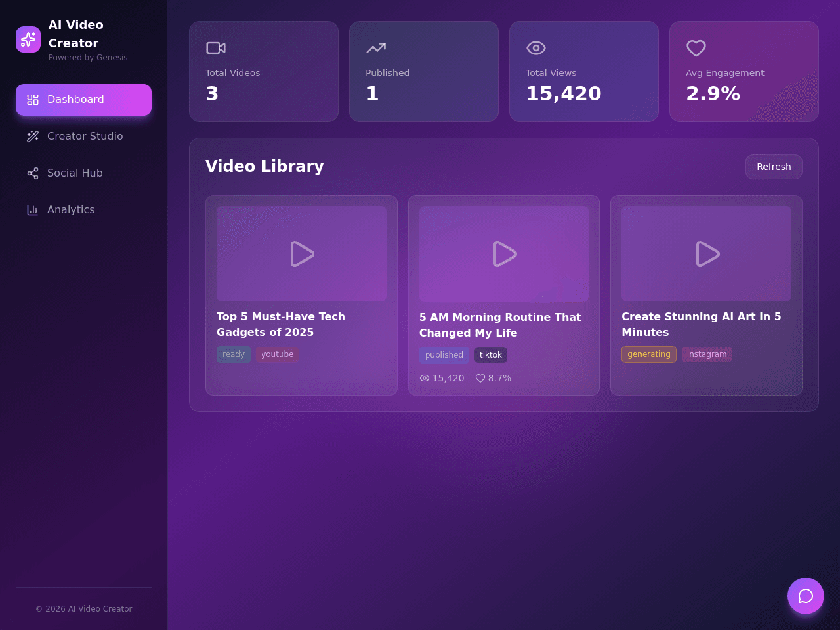Click the 'published' status tag
The height and width of the screenshot is (630, 840).
click(x=444, y=355)
